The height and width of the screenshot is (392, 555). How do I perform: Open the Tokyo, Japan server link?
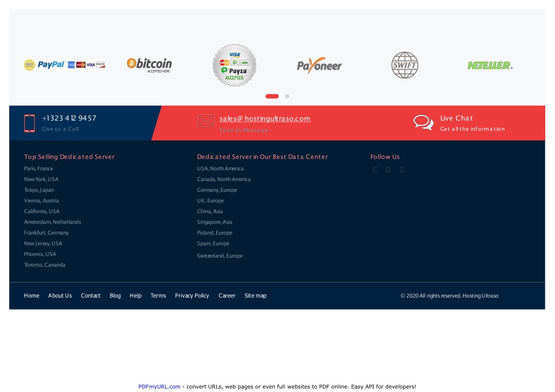(39, 190)
